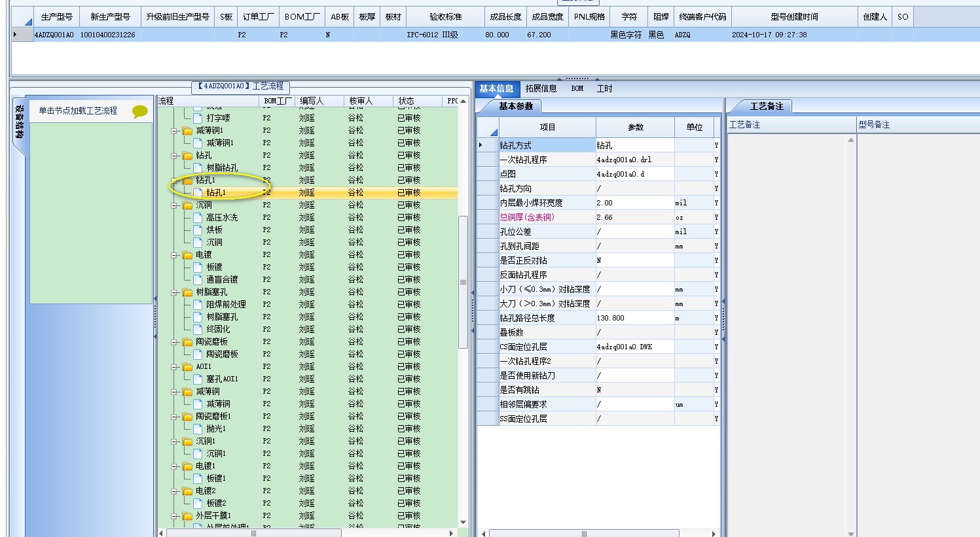
Task: Collapse the 电镀1 folder node
Action: [x=175, y=466]
